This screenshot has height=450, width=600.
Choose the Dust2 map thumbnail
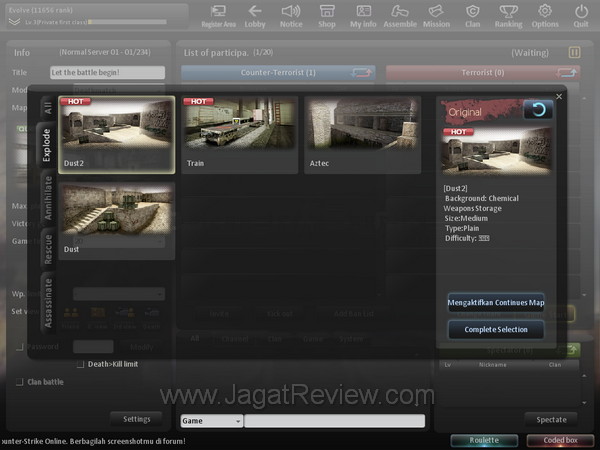click(x=117, y=135)
